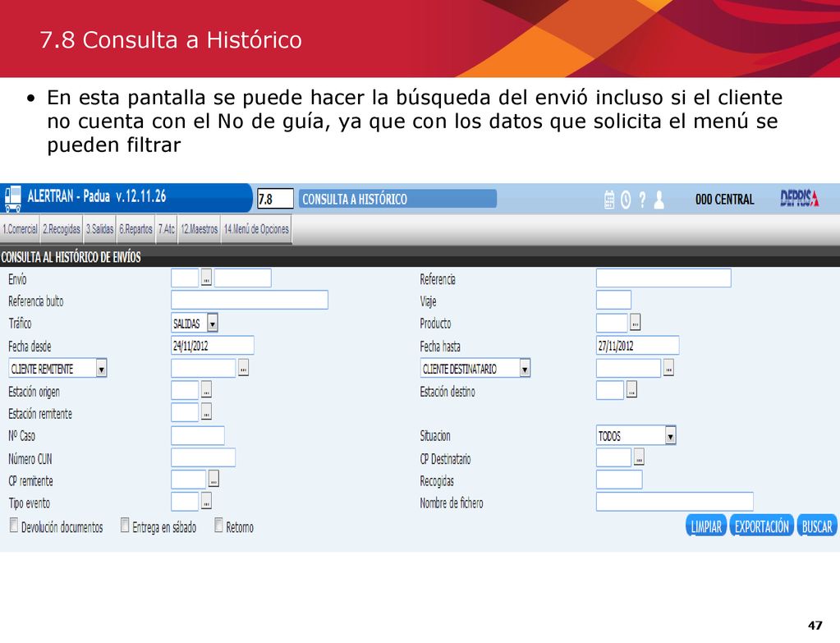Image resolution: width=840 pixels, height=643 pixels.
Task: Click the first Envío input box
Action: (x=185, y=278)
